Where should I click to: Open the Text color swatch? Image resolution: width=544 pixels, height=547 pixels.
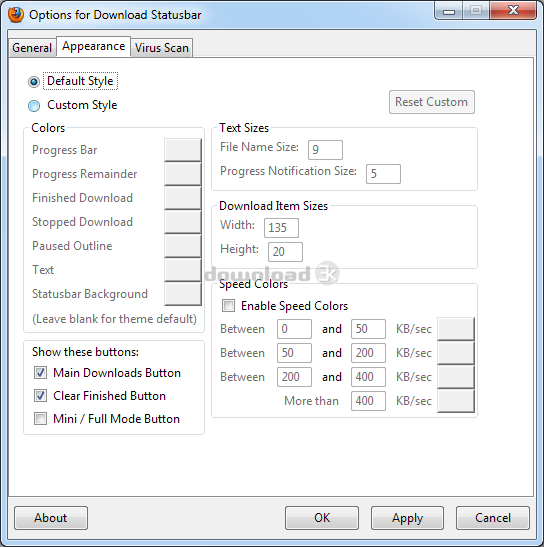(183, 270)
